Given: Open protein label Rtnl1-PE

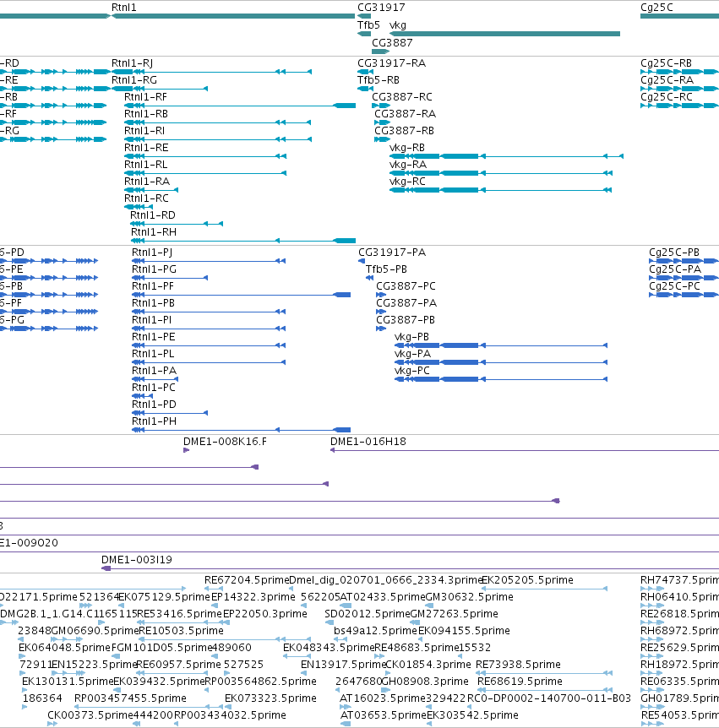Looking at the screenshot, I should 154,337.
